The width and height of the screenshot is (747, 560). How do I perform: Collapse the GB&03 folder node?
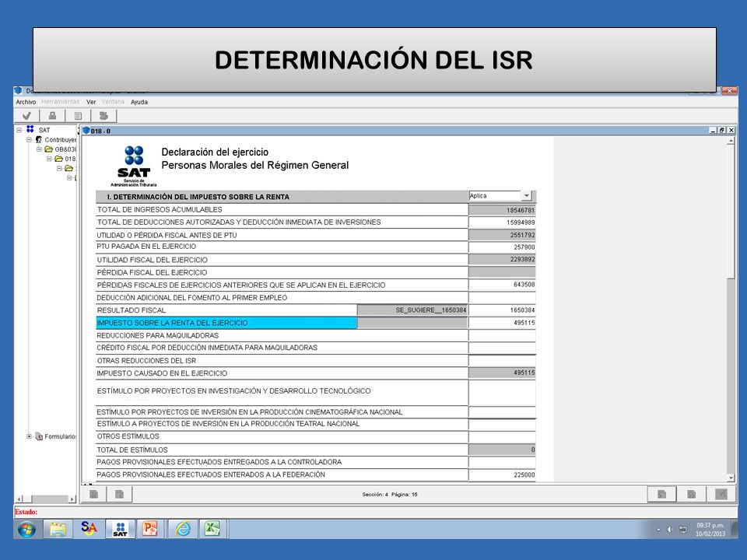pyautogui.click(x=39, y=149)
